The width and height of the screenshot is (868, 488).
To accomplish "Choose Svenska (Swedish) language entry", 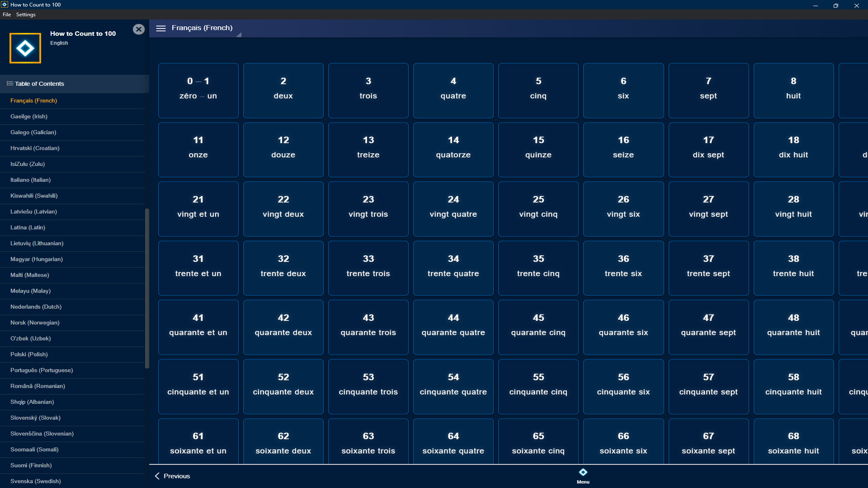I will click(35, 481).
